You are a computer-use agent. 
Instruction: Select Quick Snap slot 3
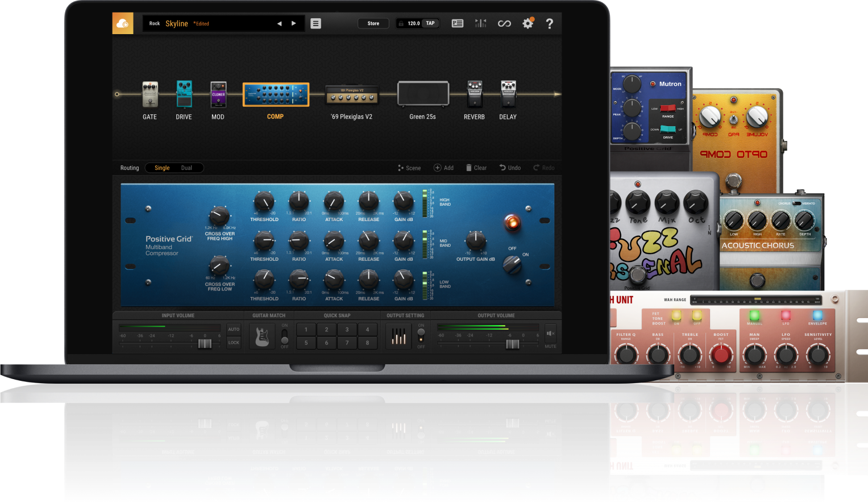347,330
